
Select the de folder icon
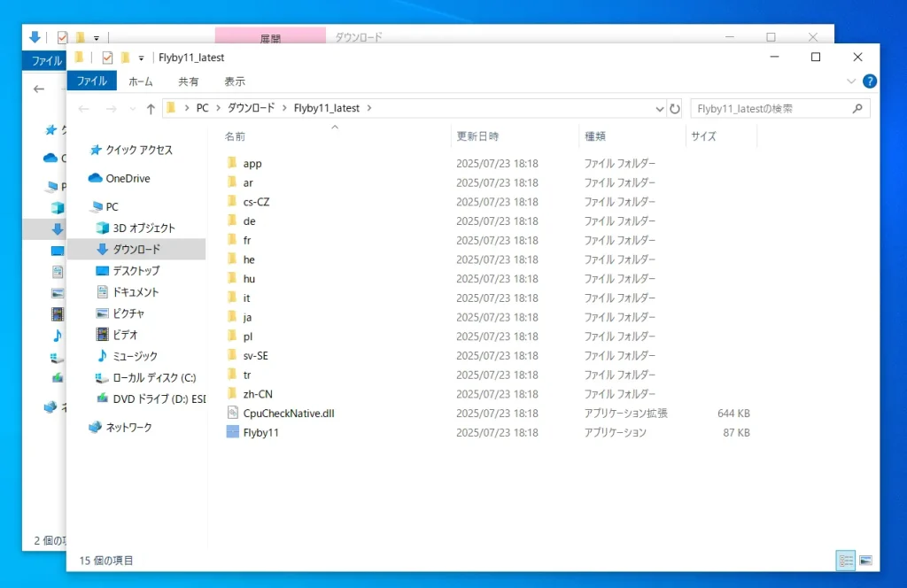pos(232,220)
